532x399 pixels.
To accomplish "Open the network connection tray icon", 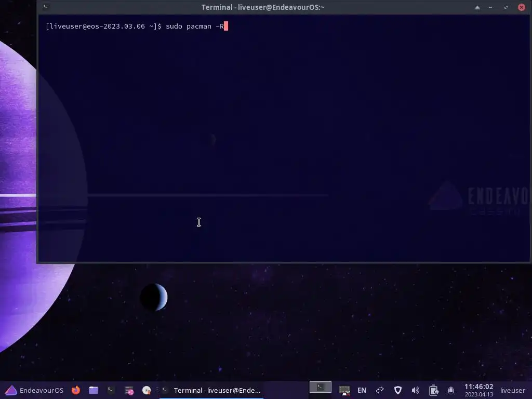I will pyautogui.click(x=344, y=390).
